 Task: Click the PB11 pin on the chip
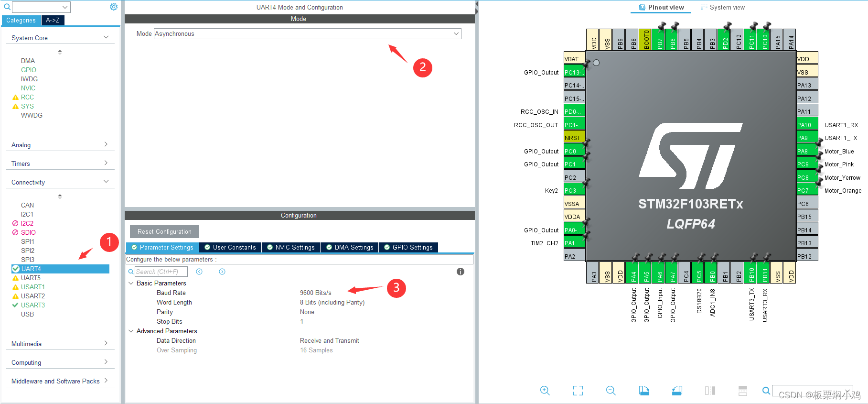click(x=765, y=273)
